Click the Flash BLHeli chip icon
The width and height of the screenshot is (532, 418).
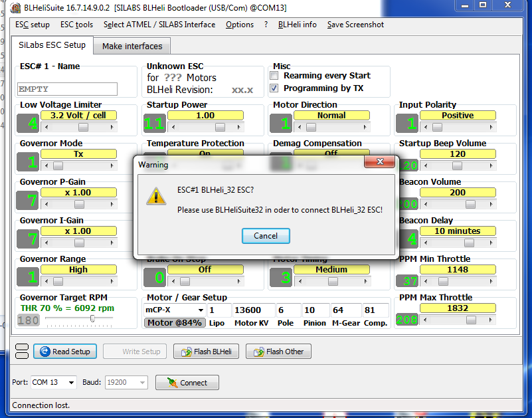pos(186,352)
